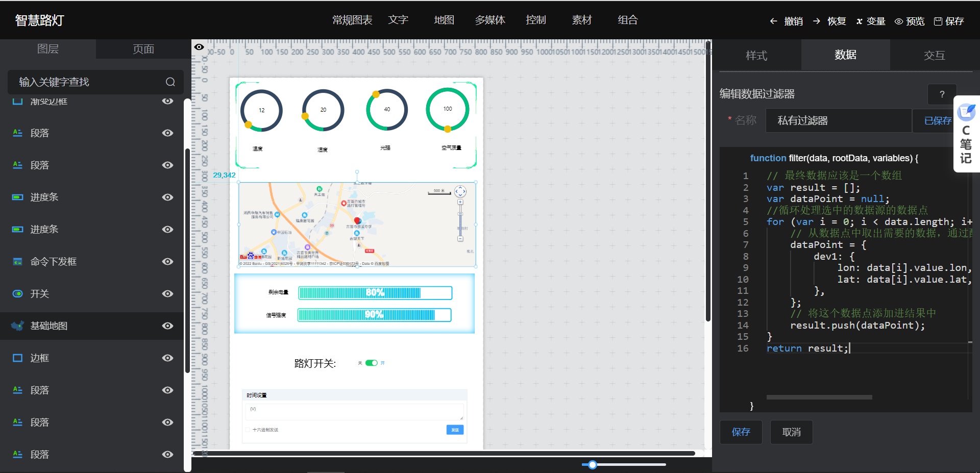Open the help question mark button
This screenshot has width=980, height=473.
pyautogui.click(x=942, y=94)
